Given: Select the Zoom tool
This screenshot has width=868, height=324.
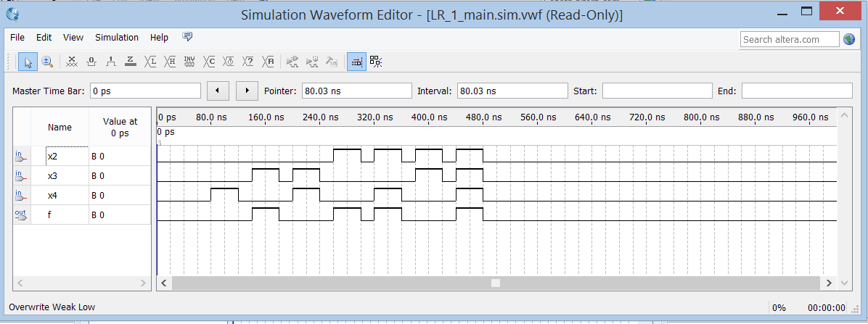Looking at the screenshot, I should tap(47, 62).
